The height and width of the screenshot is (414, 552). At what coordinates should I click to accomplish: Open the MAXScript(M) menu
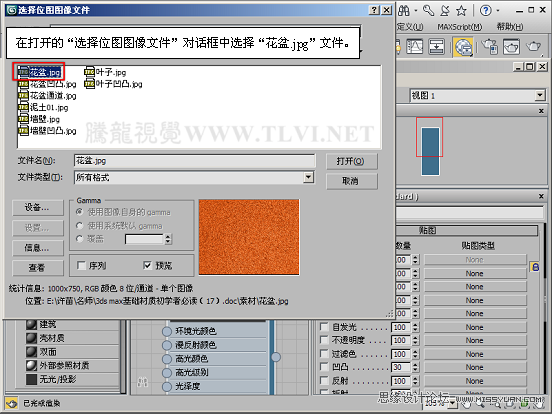point(460,27)
